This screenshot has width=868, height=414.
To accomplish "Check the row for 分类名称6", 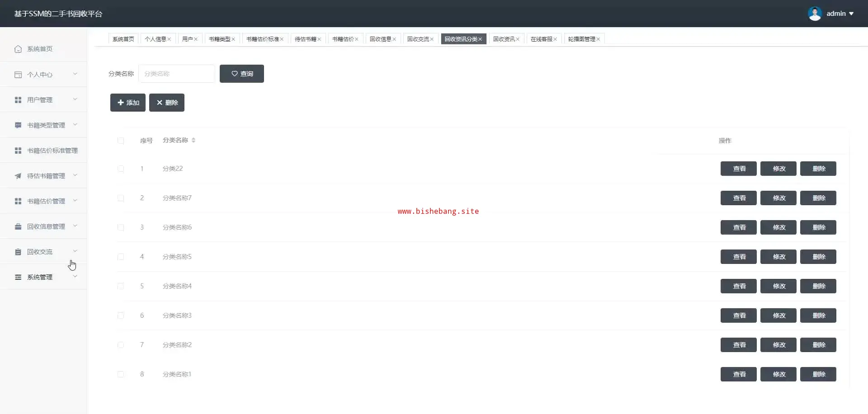I will coord(121,227).
